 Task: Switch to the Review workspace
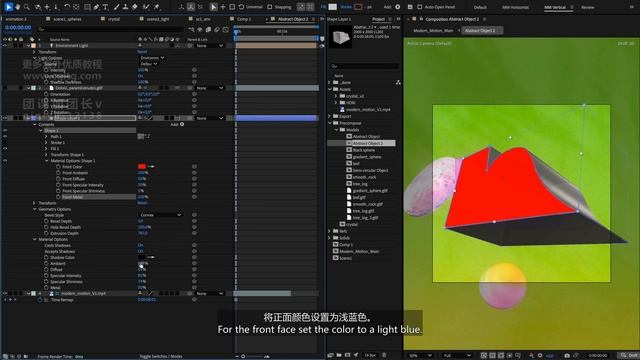click(x=587, y=7)
